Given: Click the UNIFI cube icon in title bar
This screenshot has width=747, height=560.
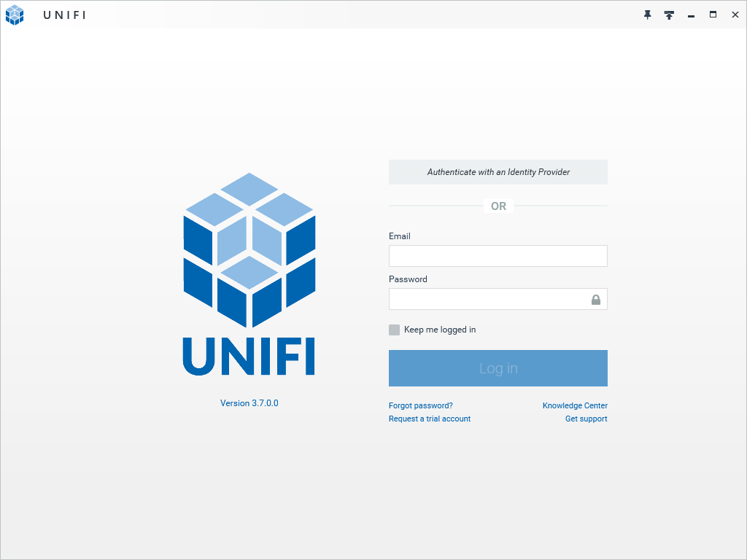Looking at the screenshot, I should [x=15, y=15].
